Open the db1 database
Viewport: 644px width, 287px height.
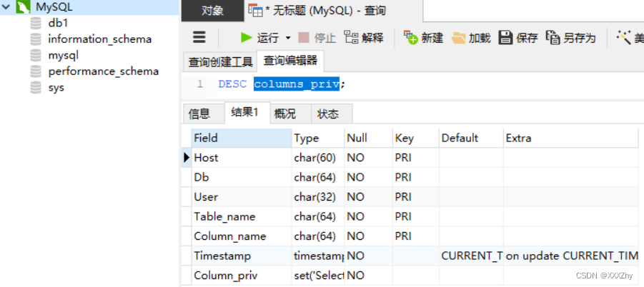[58, 23]
